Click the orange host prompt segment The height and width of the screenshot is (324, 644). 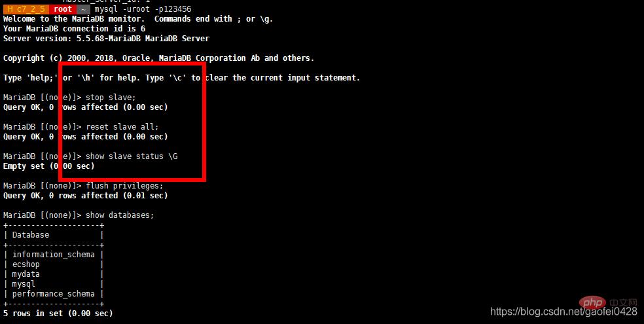click(26, 9)
